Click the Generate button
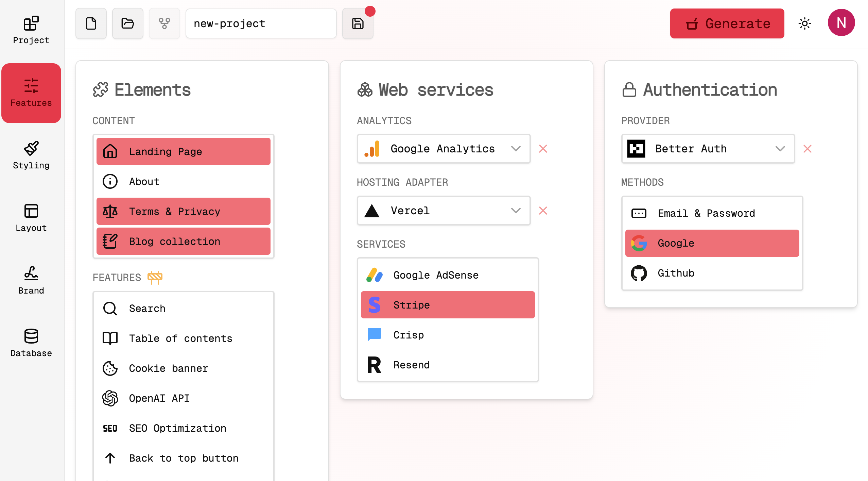This screenshot has width=868, height=481. tap(727, 23)
